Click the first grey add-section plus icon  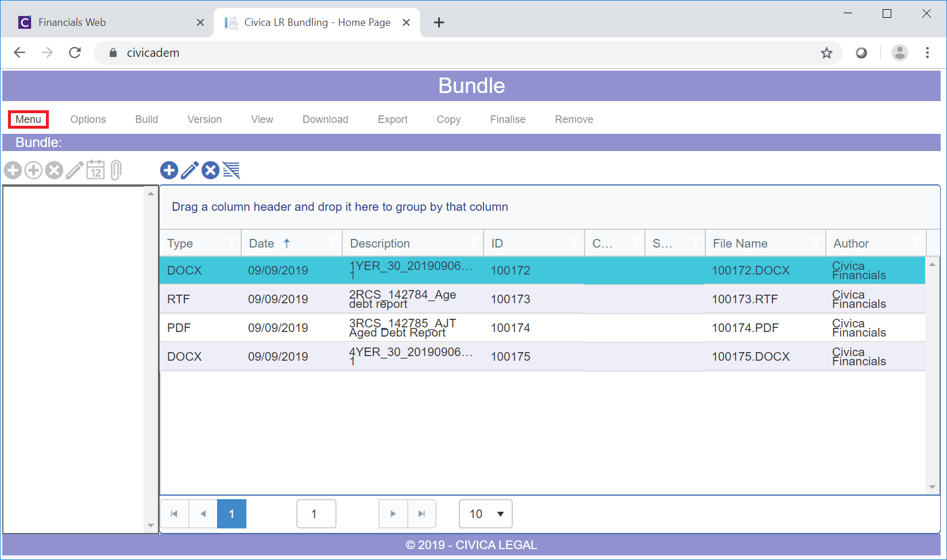point(13,170)
